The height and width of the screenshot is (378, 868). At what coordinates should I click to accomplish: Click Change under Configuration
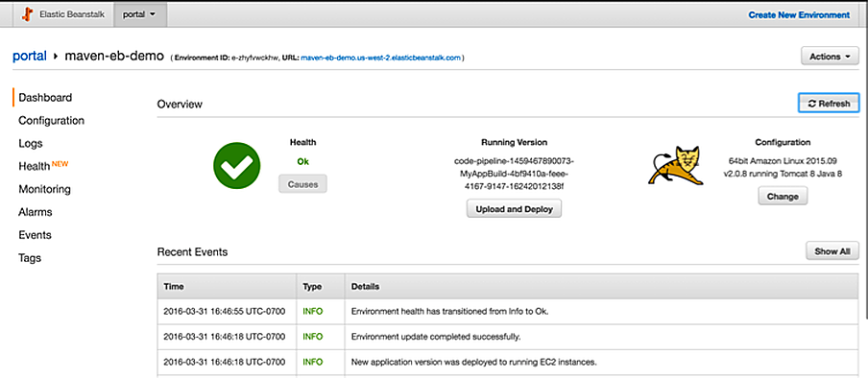(x=783, y=197)
